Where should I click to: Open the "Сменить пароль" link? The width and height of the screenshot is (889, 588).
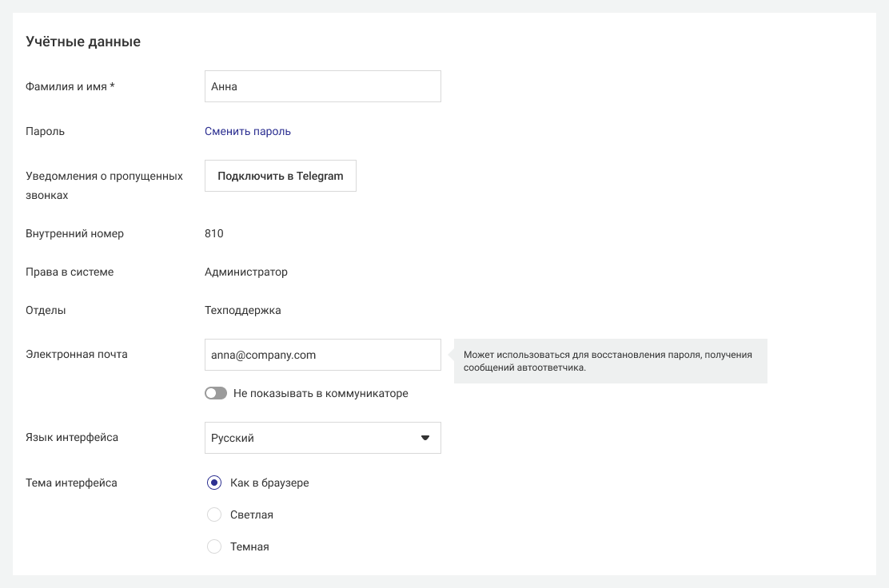248,131
